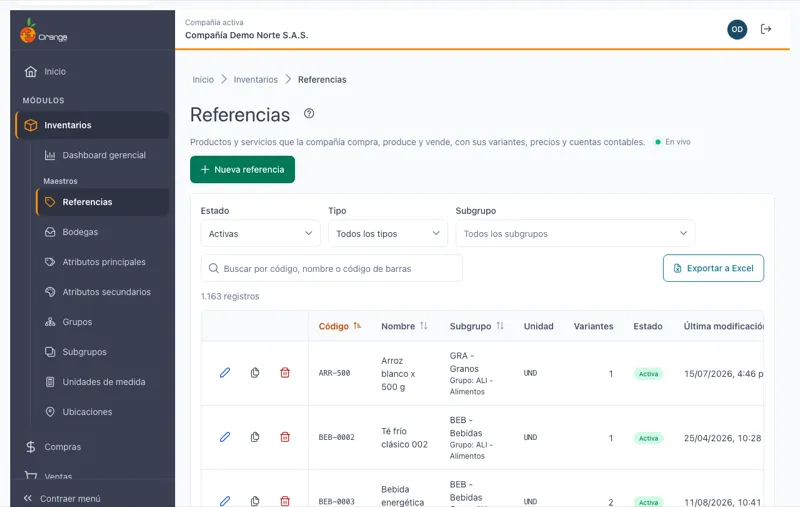Image resolution: width=800 pixels, height=507 pixels.
Task: Click the Estado column header
Action: coord(648,326)
